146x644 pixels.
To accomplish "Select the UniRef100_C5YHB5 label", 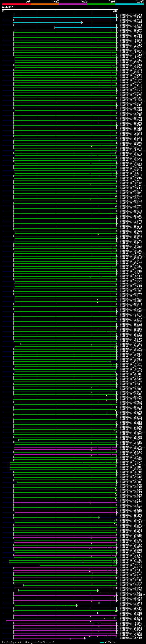I will [x=131, y=638].
